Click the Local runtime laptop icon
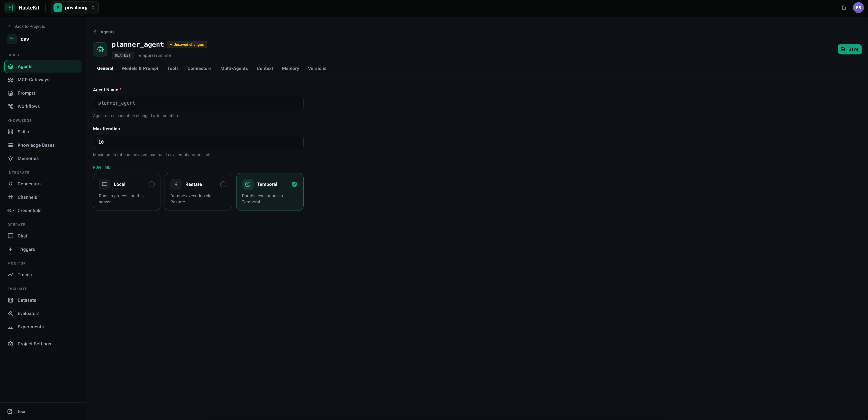868x420 pixels. 104,184
